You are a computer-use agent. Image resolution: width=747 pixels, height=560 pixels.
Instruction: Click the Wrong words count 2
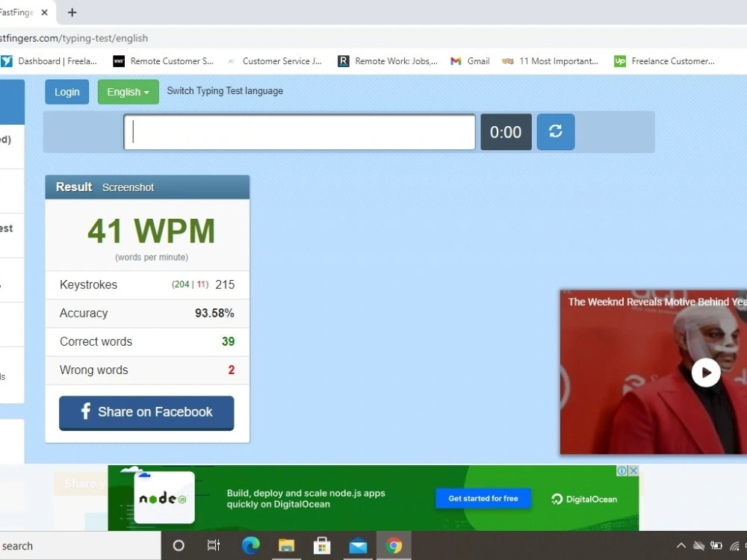point(232,370)
